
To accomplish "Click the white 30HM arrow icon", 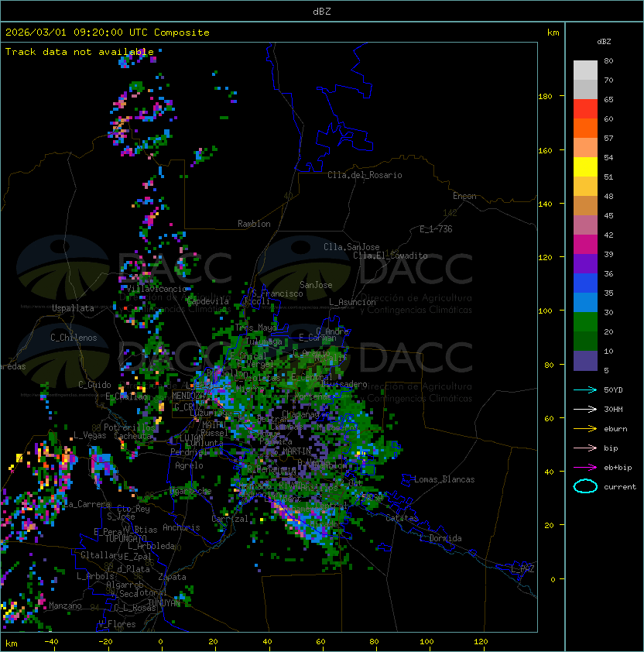I will 585,409.
